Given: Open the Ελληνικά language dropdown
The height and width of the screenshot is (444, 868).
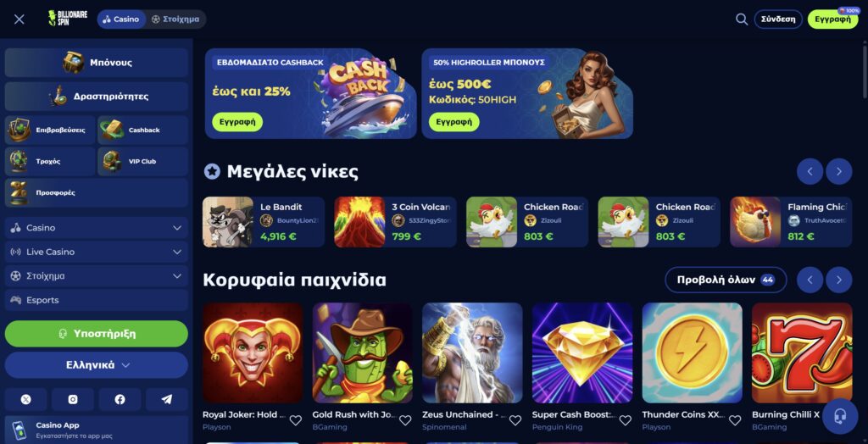Looking at the screenshot, I should coord(97,365).
